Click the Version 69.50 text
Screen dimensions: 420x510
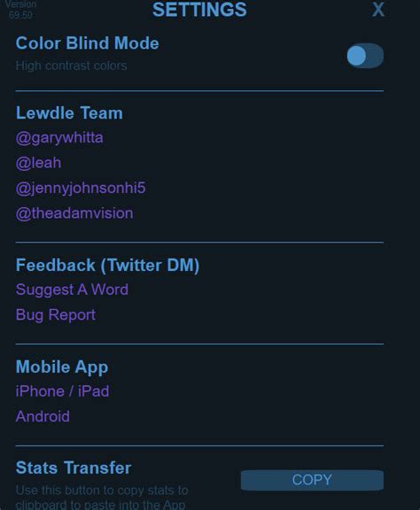coord(20,10)
